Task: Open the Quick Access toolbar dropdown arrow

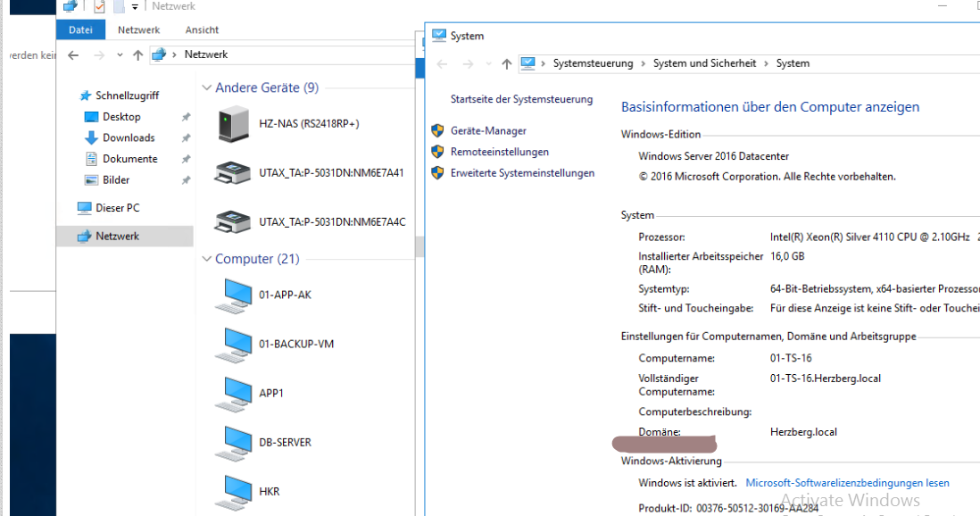Action: click(135, 7)
